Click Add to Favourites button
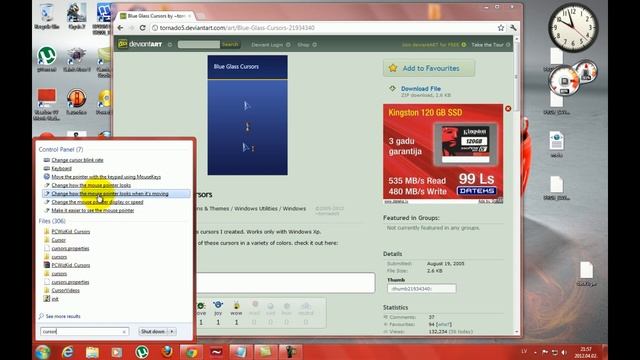 429,68
